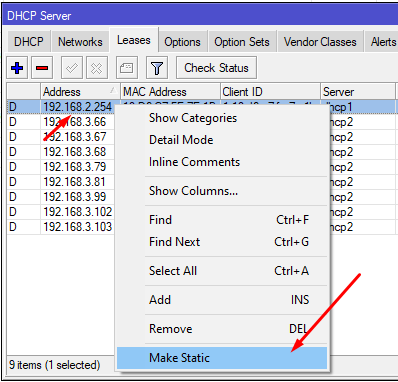Choose Inline Comments menu entry

tap(222, 162)
